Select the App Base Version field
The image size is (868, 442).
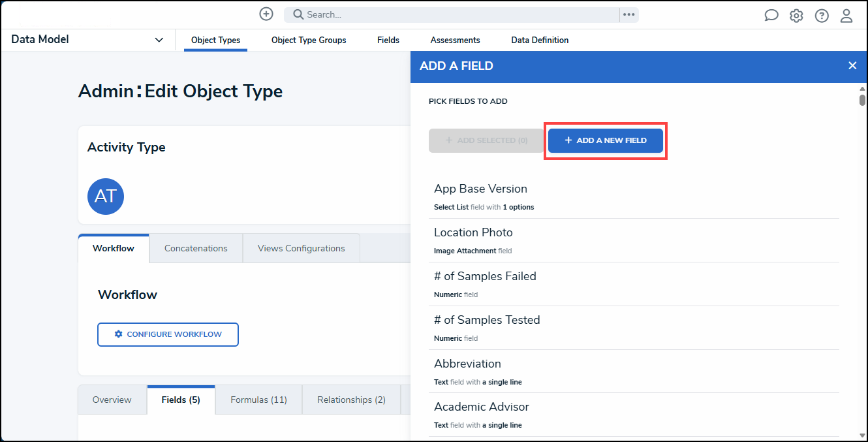coord(634,197)
